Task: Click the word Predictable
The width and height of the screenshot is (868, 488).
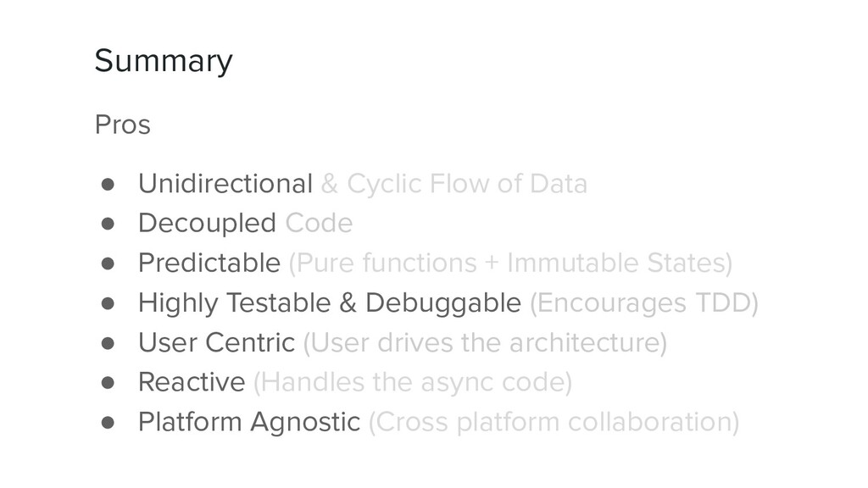Action: [x=209, y=263]
